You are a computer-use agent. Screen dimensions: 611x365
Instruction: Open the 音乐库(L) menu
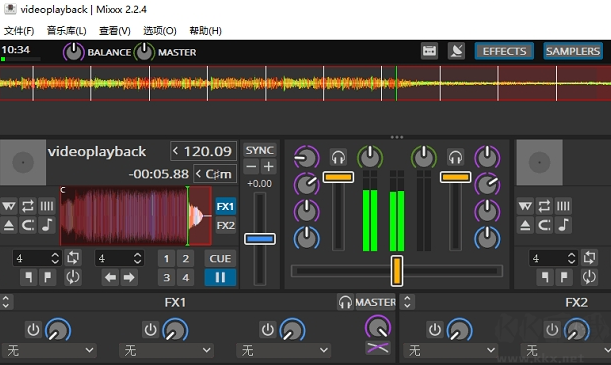tap(67, 30)
